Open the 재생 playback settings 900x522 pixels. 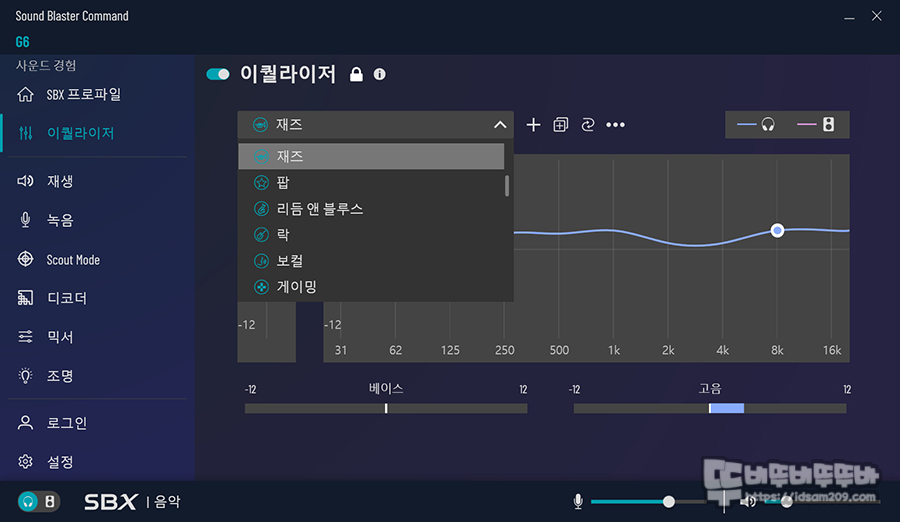(45, 181)
